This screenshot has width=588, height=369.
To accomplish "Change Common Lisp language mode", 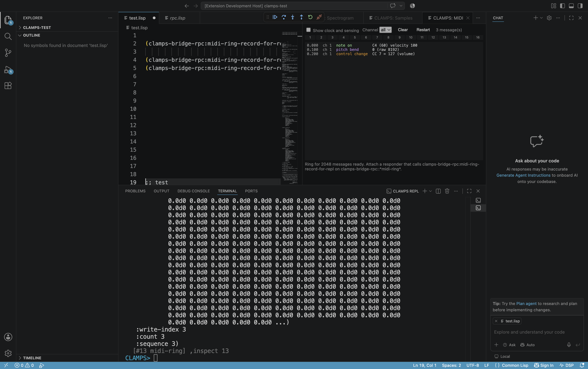I will click(x=515, y=365).
